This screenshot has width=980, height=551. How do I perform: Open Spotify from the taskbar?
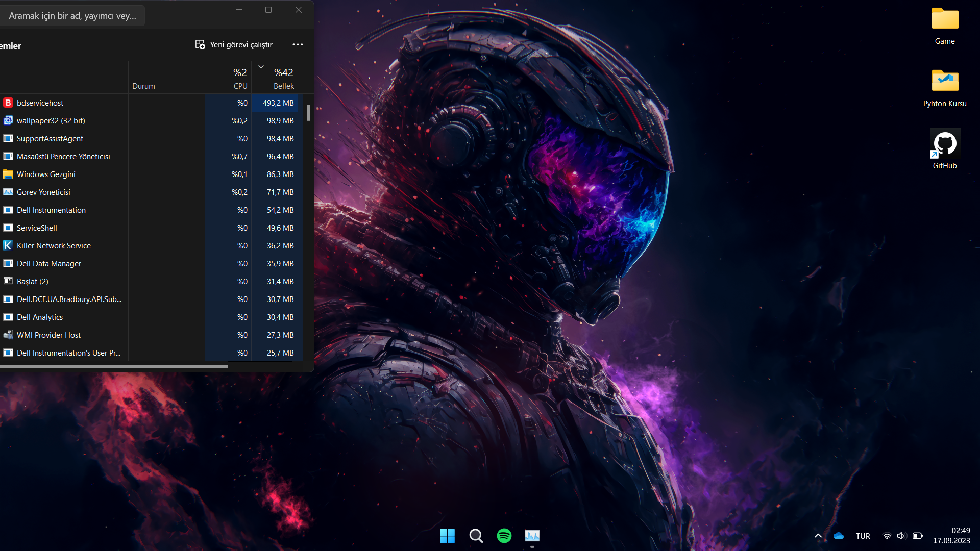click(504, 535)
